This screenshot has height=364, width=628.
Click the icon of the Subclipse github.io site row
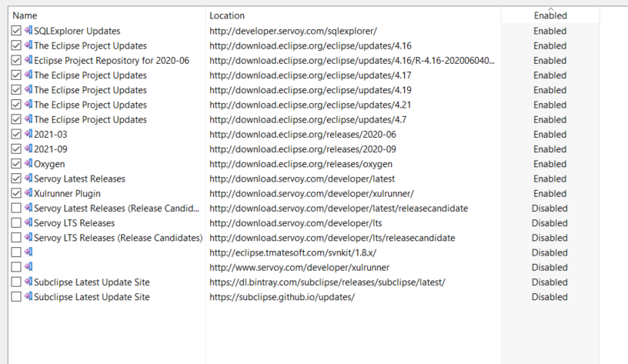pos(28,297)
